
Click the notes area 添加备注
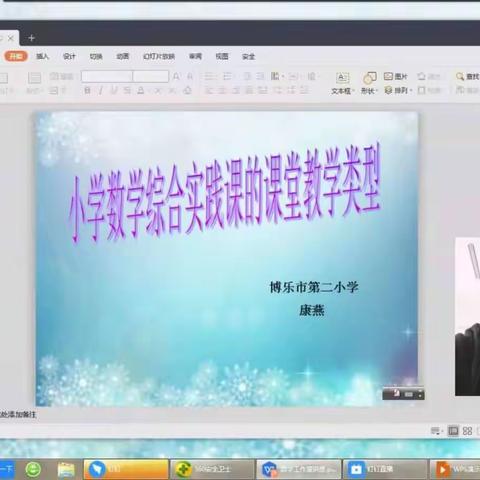tap(18, 415)
